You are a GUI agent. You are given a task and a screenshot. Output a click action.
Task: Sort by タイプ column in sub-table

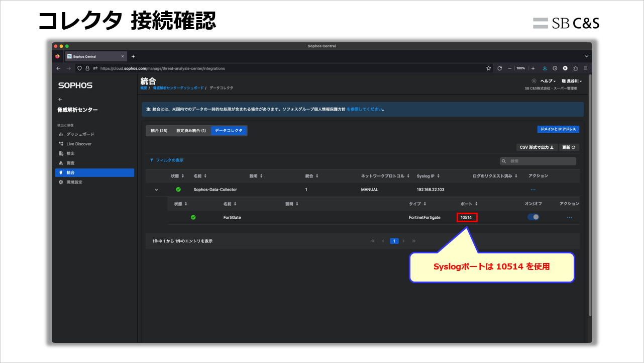pos(418,204)
